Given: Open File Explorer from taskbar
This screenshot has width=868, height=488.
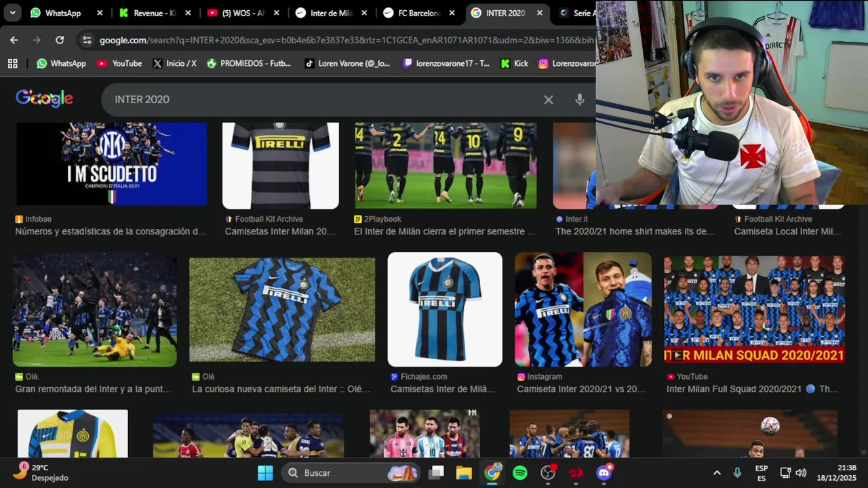Looking at the screenshot, I should 464,472.
